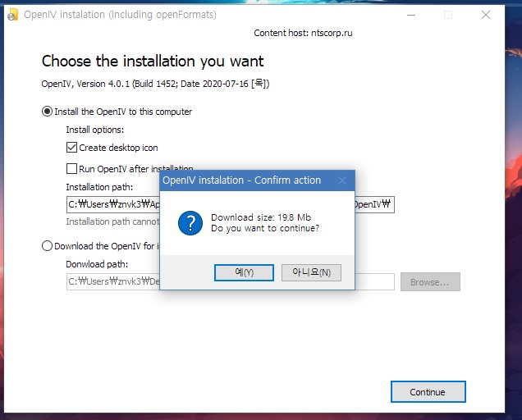Click the 'Choose the installation you want' heading

[153, 62]
